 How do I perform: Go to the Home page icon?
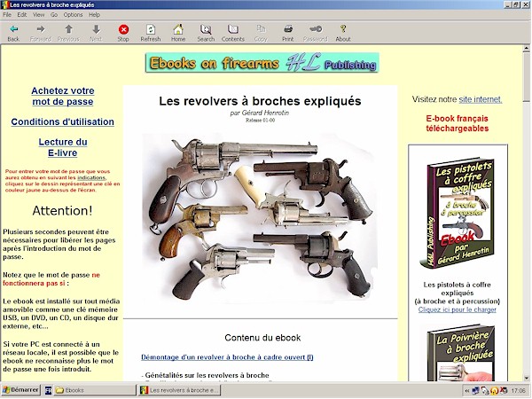tap(178, 33)
